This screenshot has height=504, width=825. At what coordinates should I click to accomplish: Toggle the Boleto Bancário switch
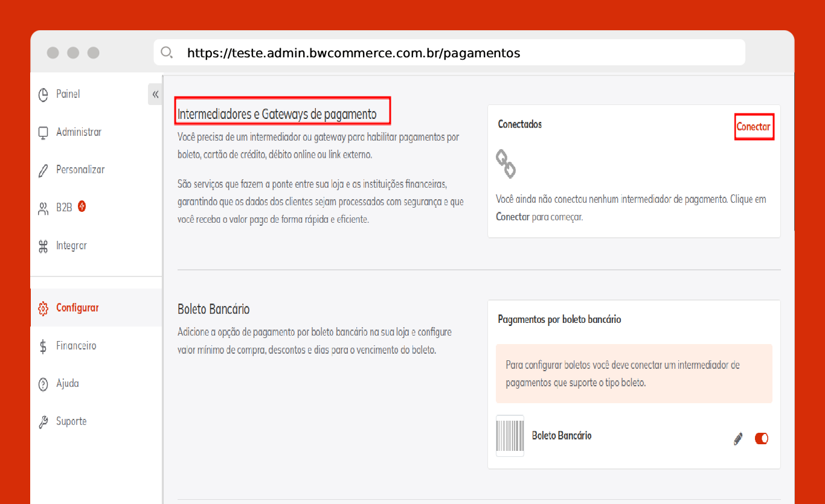click(761, 439)
